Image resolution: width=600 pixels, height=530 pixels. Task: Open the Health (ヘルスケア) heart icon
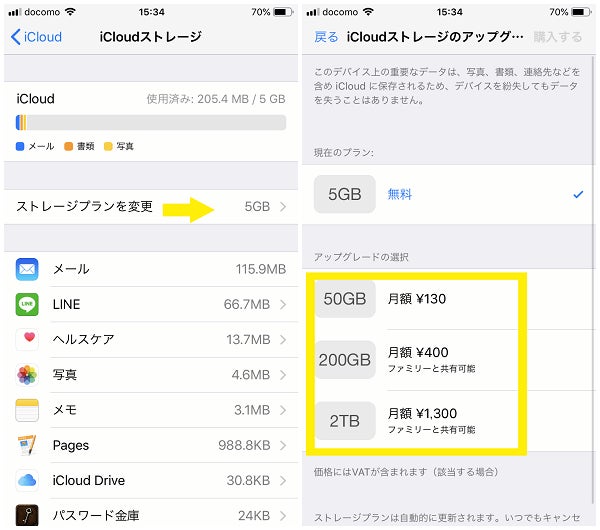pyautogui.click(x=27, y=339)
